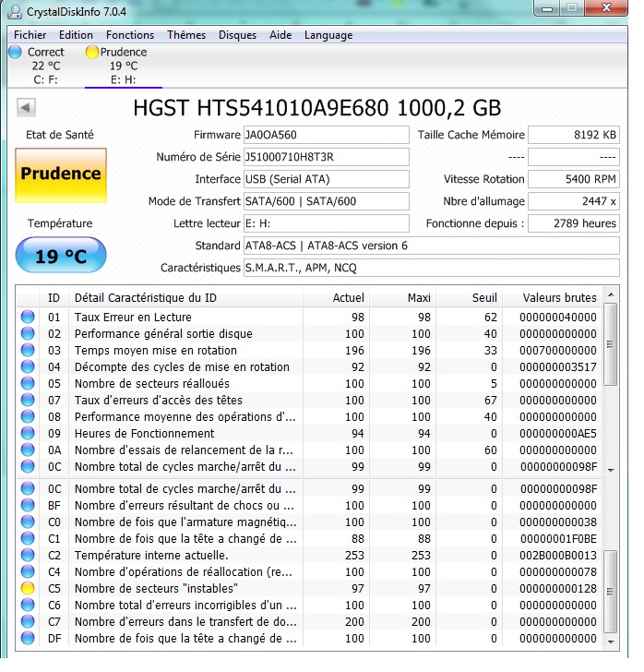Click the Valeurs brutes column header
644x672 pixels.
553,298
